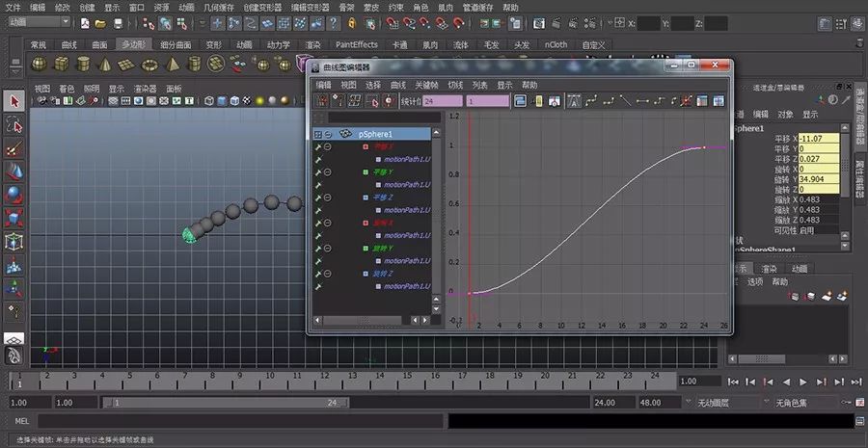Create a polygon cone from the shelf
This screenshot has height=448, width=868.
tap(104, 65)
